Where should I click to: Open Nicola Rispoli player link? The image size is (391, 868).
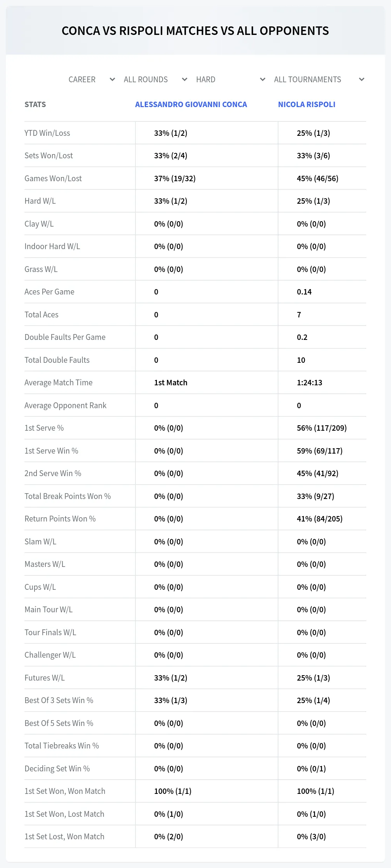point(307,104)
